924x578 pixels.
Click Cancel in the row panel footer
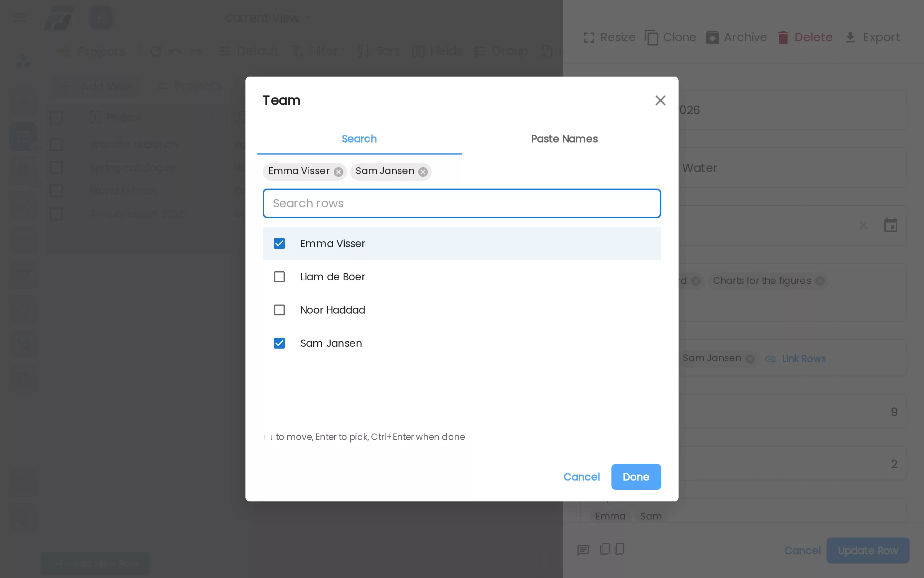click(802, 551)
